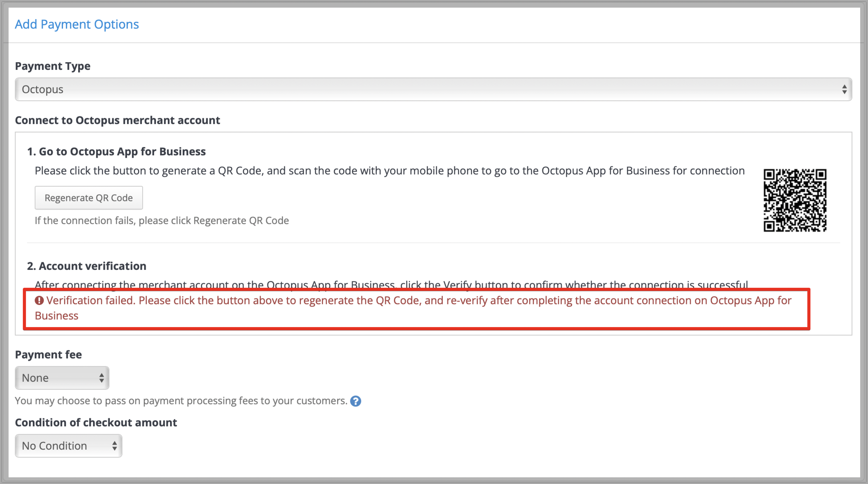Click the Connect to Octopus merchant account heading
Screen dimensions: 868x484
point(118,120)
